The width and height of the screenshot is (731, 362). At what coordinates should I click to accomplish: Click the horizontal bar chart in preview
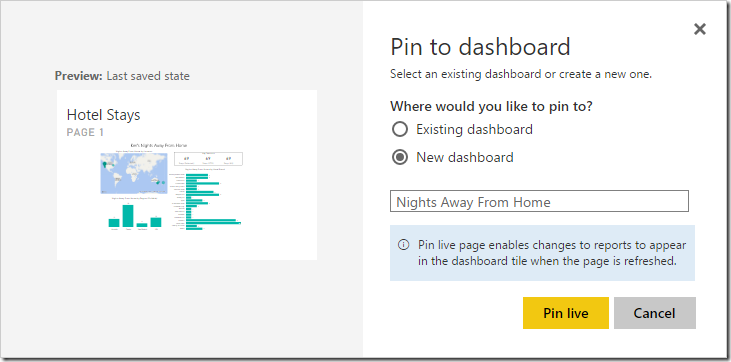(x=208, y=201)
